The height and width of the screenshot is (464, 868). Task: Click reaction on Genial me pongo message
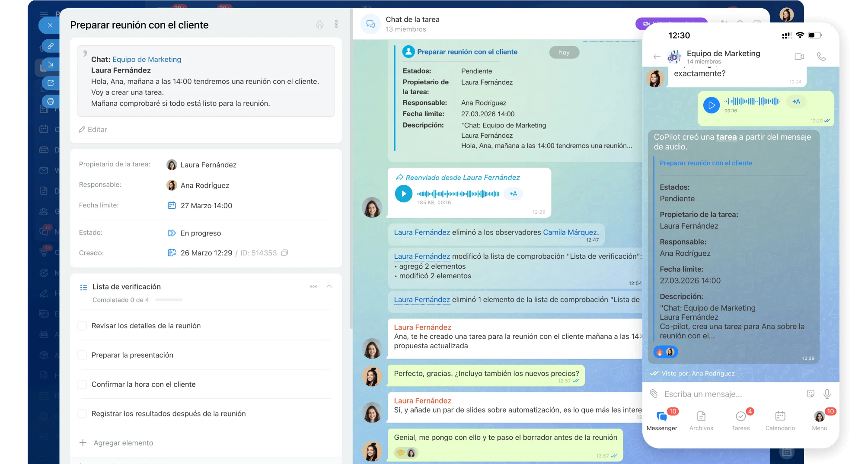click(x=406, y=453)
